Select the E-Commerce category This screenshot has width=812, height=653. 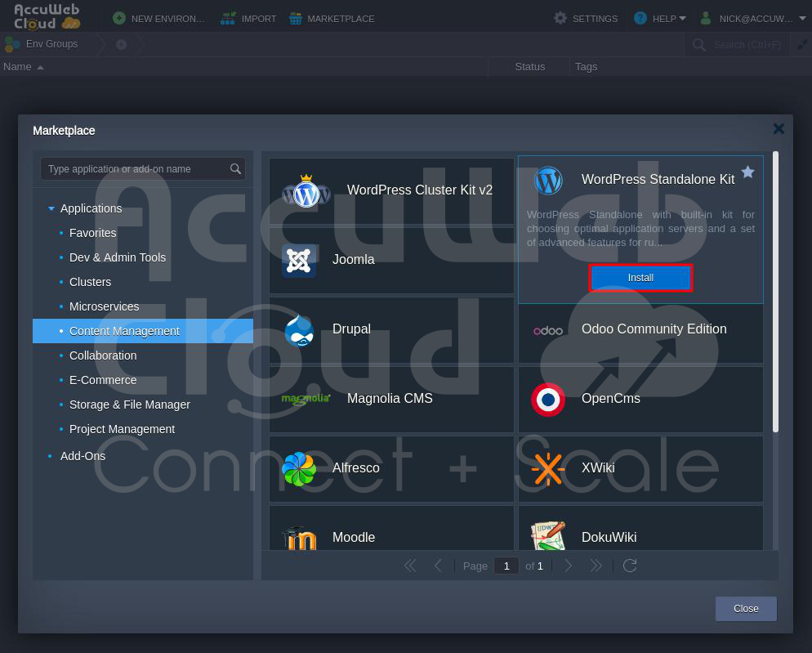pos(103,380)
